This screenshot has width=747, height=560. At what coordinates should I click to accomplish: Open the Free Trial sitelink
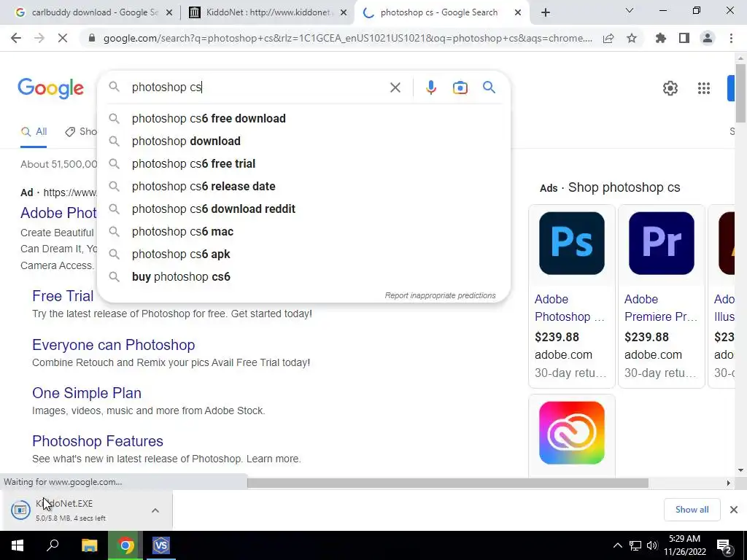point(63,296)
